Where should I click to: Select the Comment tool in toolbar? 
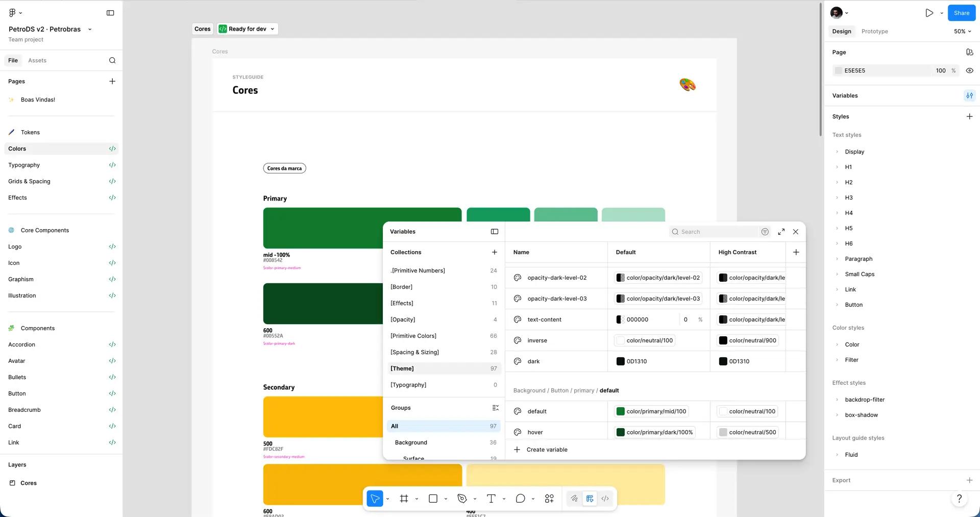[x=520, y=499]
